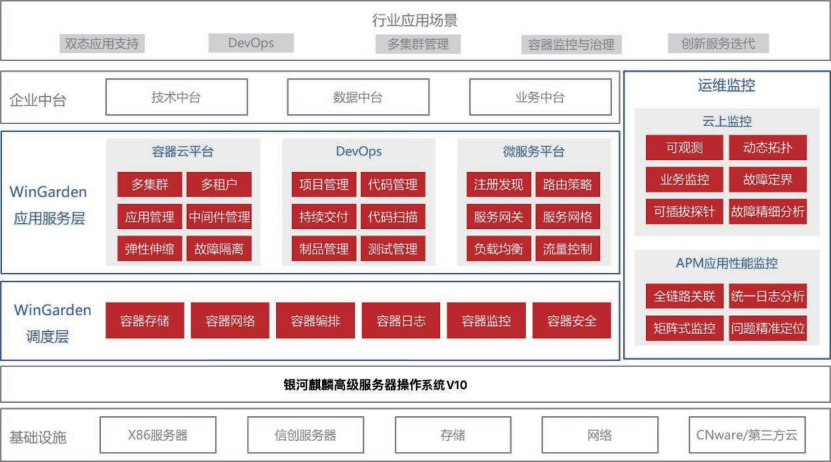Click the 服务网格 block

pyautogui.click(x=568, y=217)
